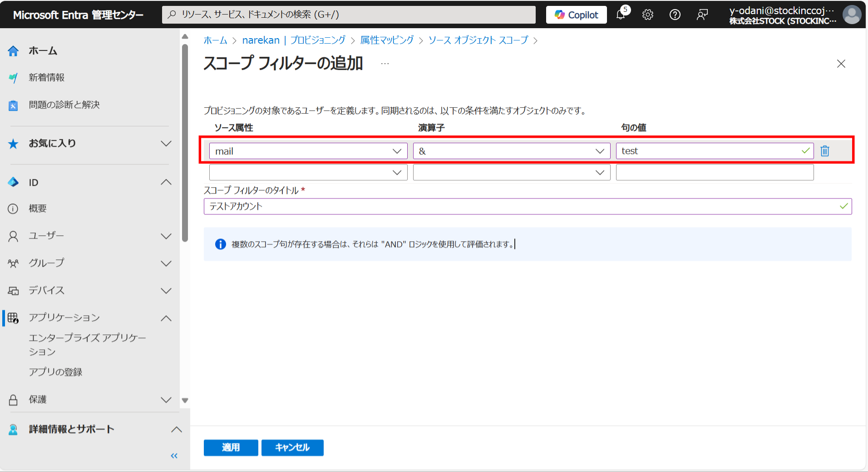Click the 新着情報 icon
The image size is (868, 472).
(13, 78)
